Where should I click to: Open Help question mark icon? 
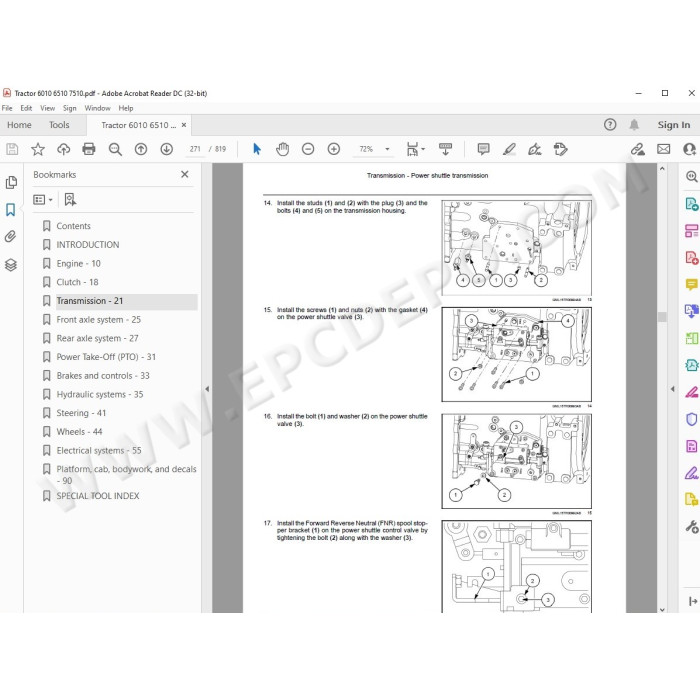[x=610, y=125]
